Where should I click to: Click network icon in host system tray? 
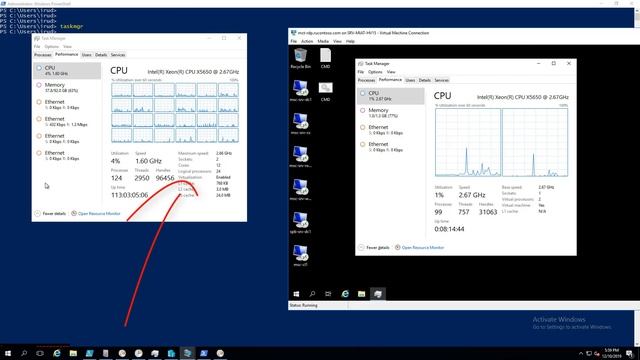tap(589, 353)
